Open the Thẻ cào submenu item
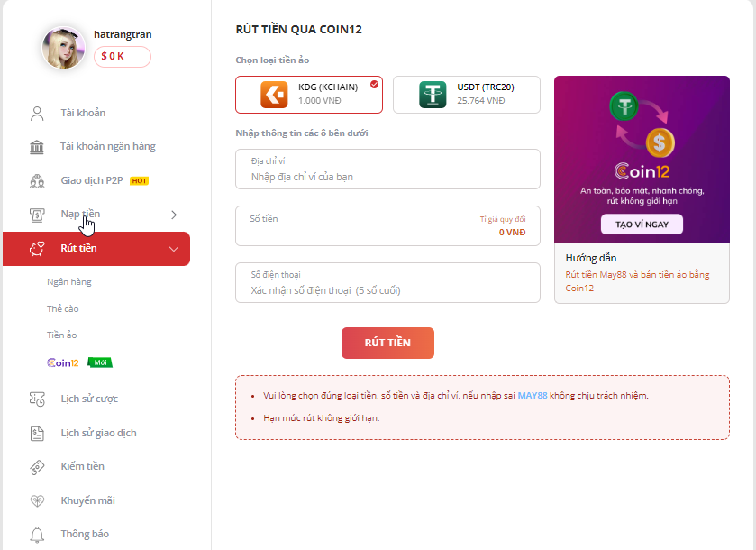This screenshot has width=756, height=550. pos(63,309)
